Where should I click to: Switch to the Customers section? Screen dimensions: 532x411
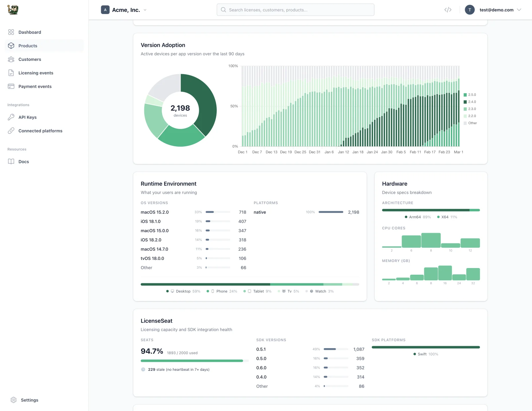(30, 59)
